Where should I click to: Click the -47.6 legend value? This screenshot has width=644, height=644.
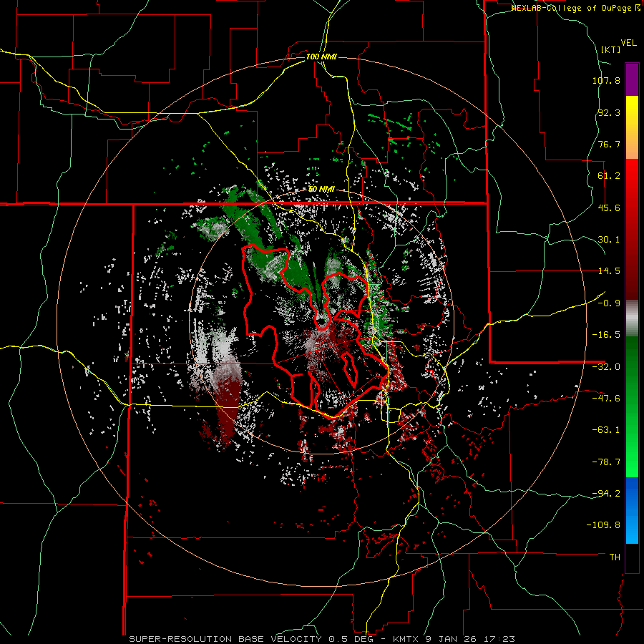click(606, 399)
